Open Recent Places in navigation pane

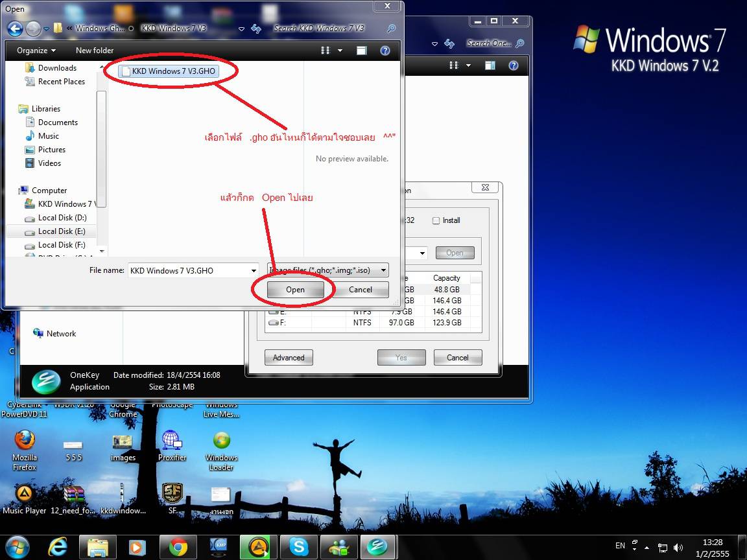click(x=62, y=82)
